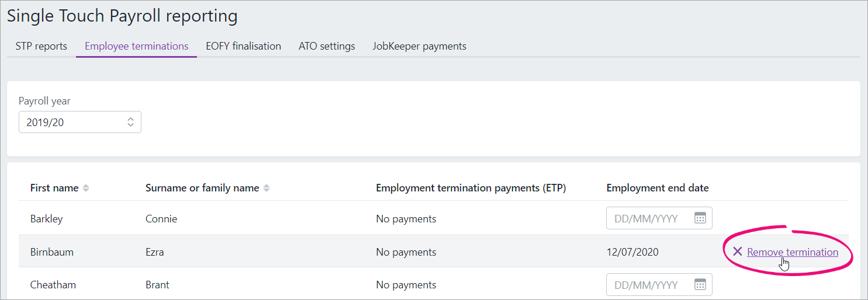Sort by First name arrows icon
This screenshot has height=300, width=868.
click(86, 188)
